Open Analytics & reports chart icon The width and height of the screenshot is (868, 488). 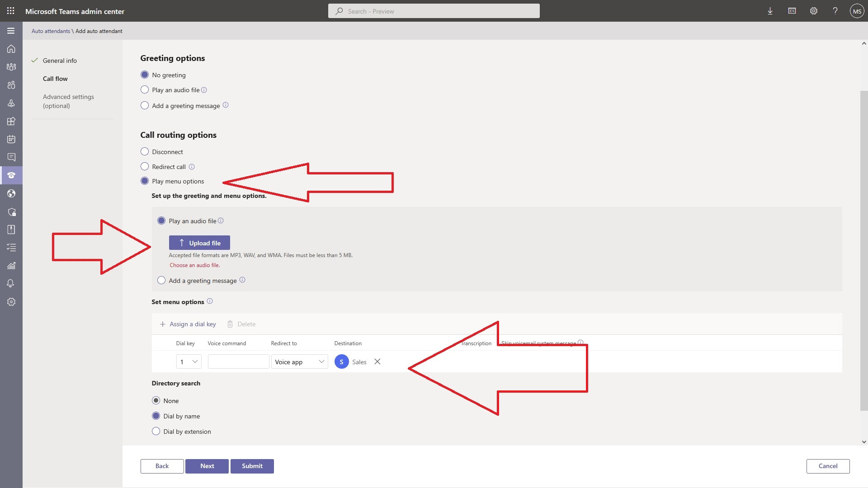(11, 265)
